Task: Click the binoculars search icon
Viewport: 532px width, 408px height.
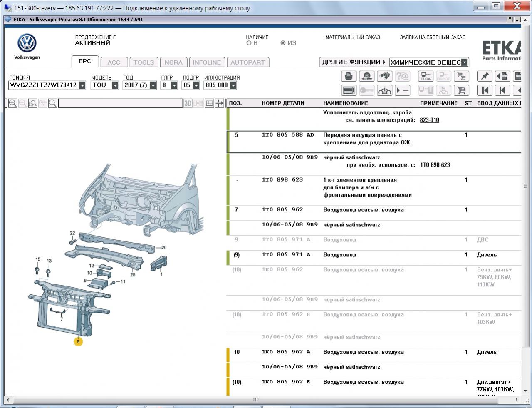Action: 385,76
